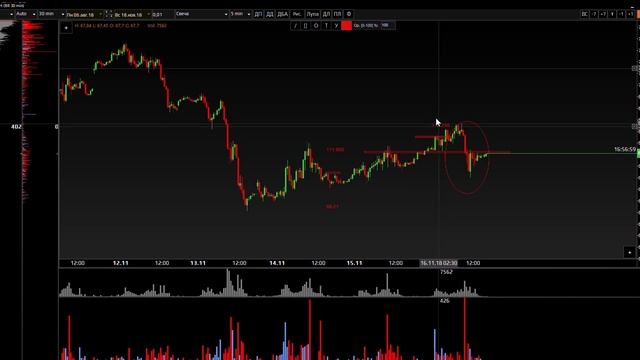Activate the Лупа magnifier button
Image resolution: width=640 pixels, height=360 pixels.
tap(313, 14)
